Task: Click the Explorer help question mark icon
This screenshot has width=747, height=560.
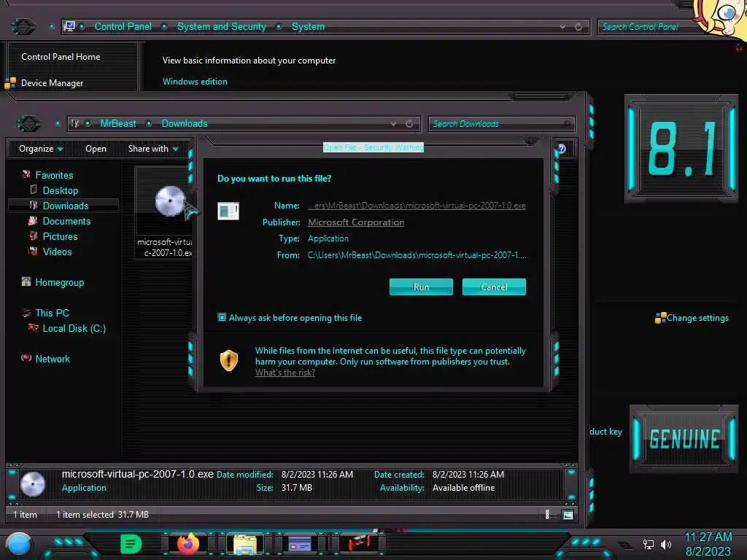Action: (x=562, y=149)
